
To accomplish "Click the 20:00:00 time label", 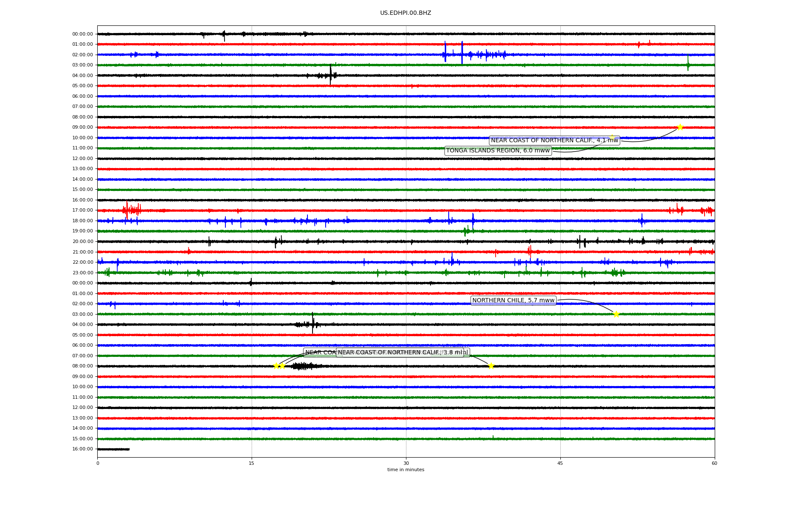I will click(82, 242).
